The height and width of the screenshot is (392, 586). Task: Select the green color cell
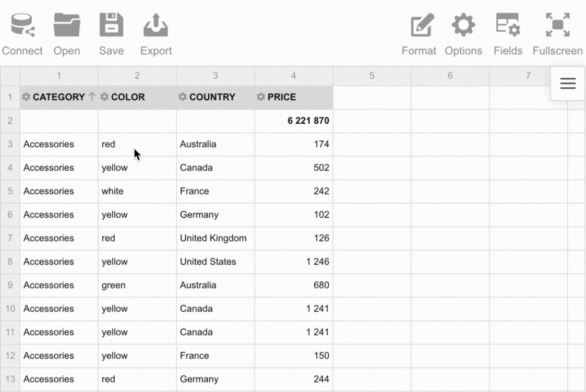click(x=137, y=285)
